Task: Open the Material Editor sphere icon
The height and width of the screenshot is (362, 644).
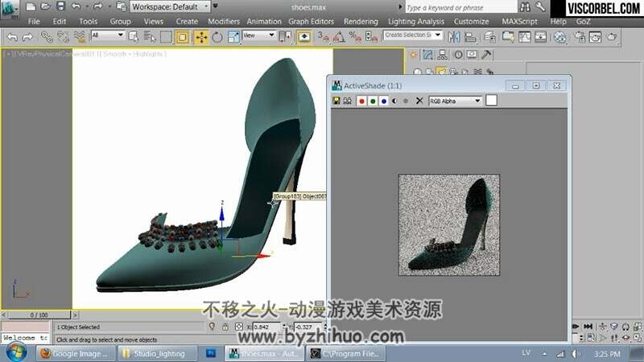Action: tap(559, 37)
